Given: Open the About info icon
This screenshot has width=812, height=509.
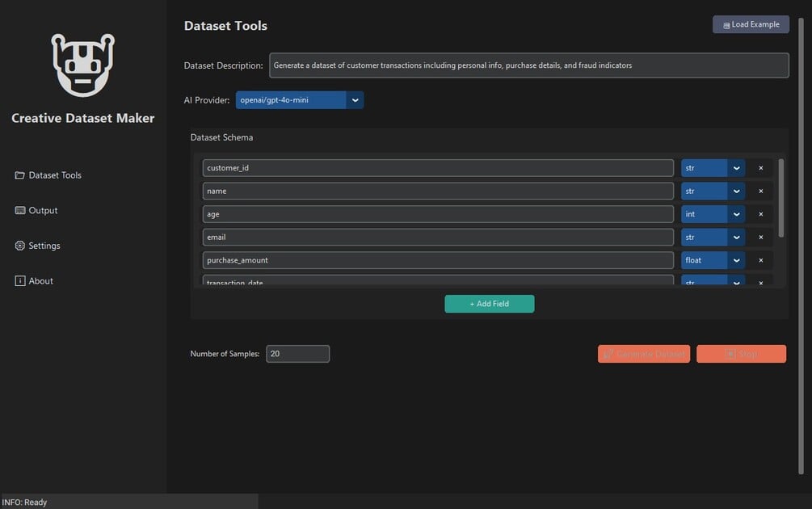Looking at the screenshot, I should pos(19,280).
